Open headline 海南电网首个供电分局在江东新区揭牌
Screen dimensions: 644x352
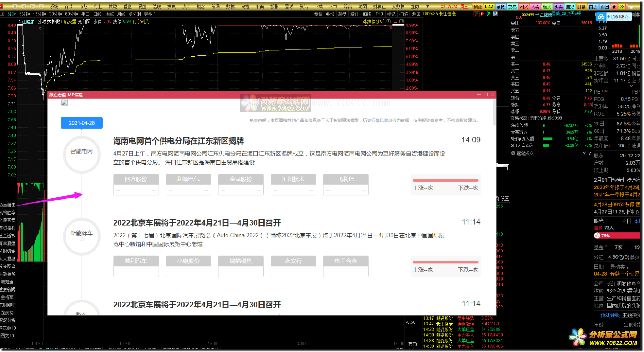(x=178, y=141)
